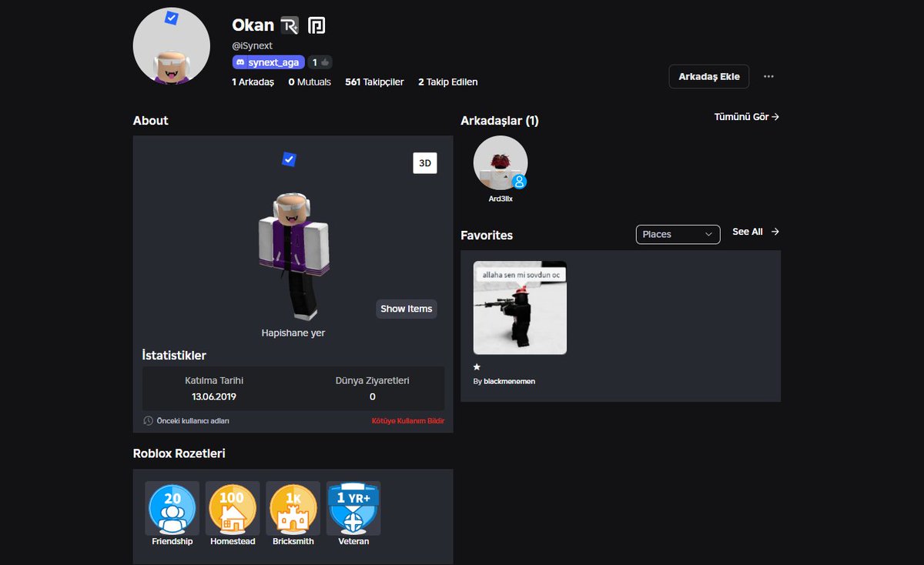Open the Friendship badge in Roblox Rozetleri
The width and height of the screenshot is (924, 565).
[171, 508]
